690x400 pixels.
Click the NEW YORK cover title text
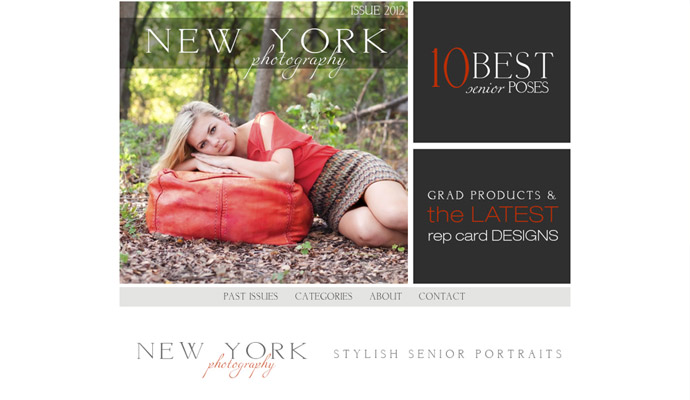coord(266,41)
